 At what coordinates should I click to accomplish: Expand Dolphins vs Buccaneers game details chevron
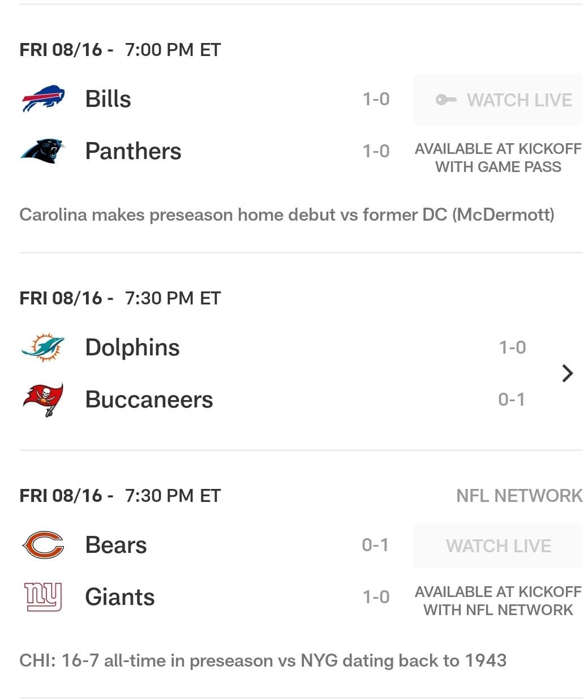(567, 373)
